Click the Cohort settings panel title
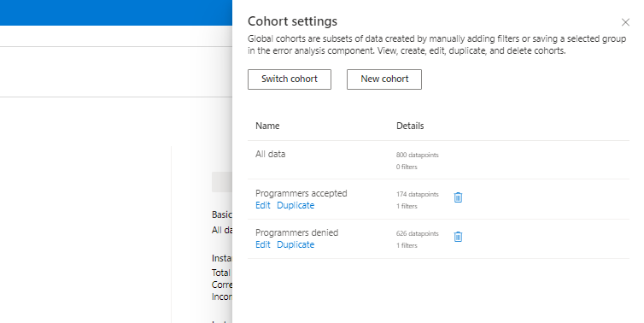The width and height of the screenshot is (644, 323). point(292,21)
